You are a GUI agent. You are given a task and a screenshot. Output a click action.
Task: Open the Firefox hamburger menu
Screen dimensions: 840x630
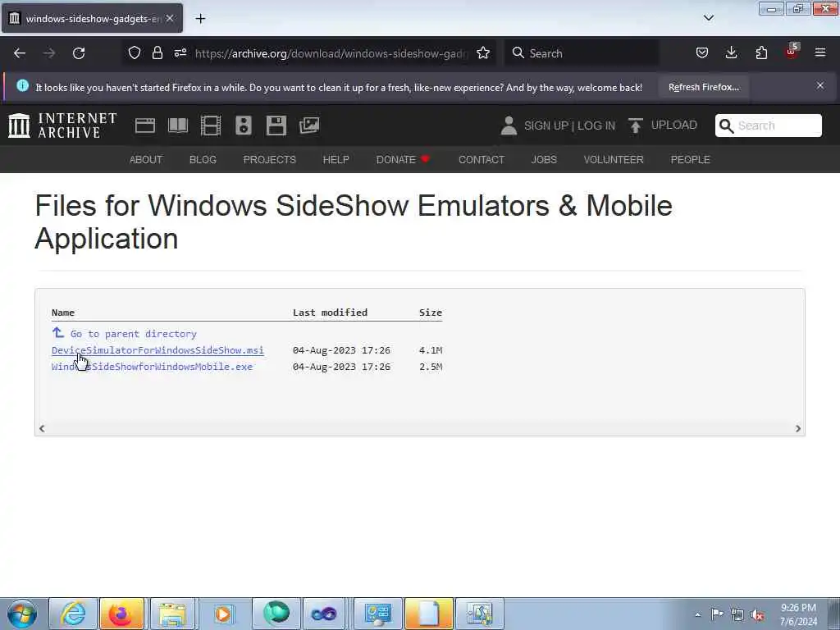click(x=820, y=52)
